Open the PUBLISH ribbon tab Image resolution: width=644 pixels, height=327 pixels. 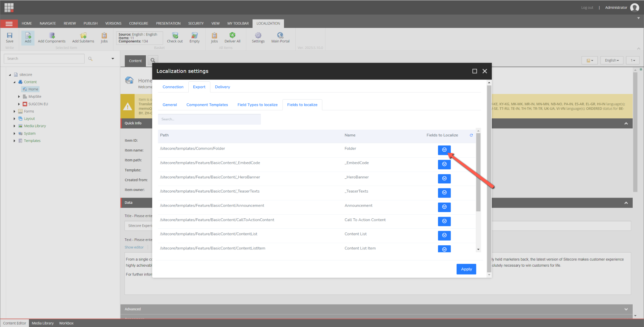coord(91,24)
